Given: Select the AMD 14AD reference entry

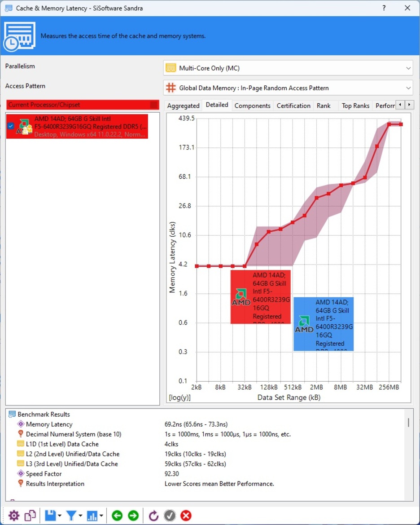Looking at the screenshot, I should 77,126.
